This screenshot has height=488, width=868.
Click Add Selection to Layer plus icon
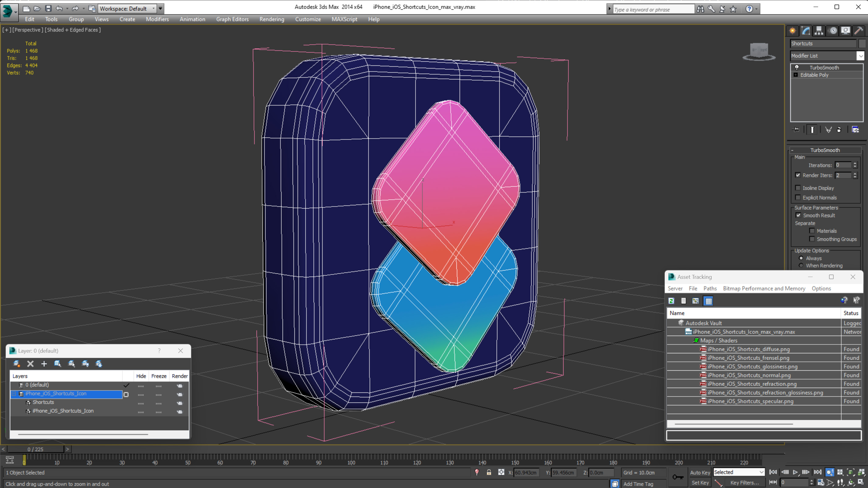tap(44, 364)
